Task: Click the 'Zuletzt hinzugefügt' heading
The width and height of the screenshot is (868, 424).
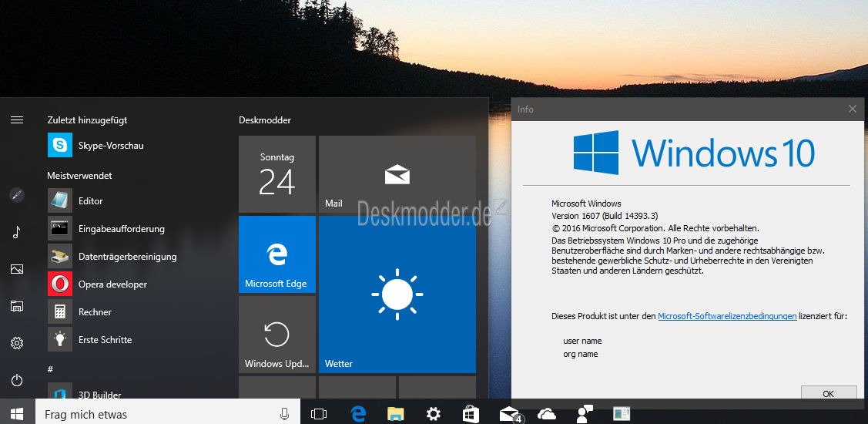Action: 87,119
